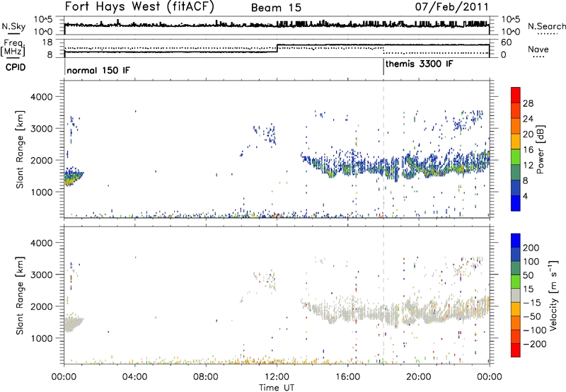Screen dimensions: 566x392
Task: Click the '08:00' time tick label
Action: 206,376
